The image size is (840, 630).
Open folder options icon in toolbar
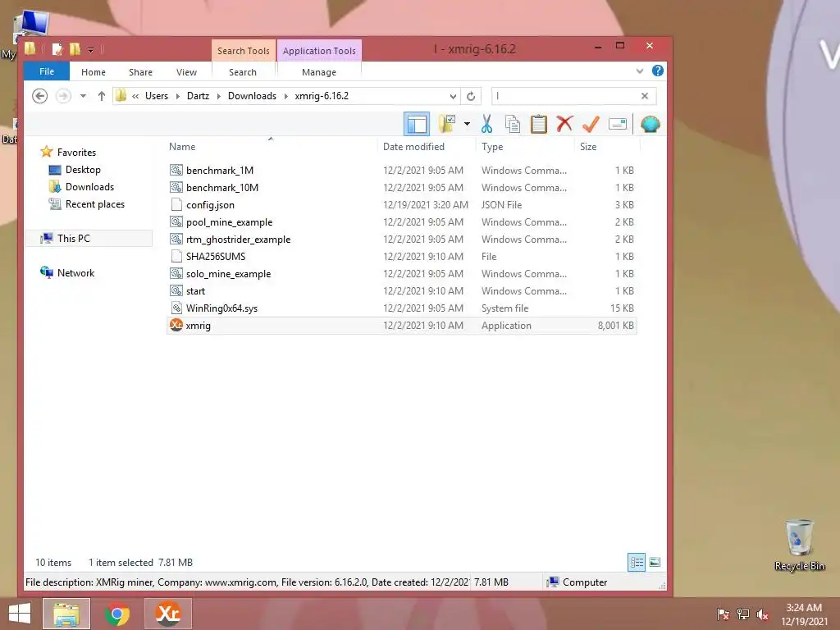pos(447,124)
